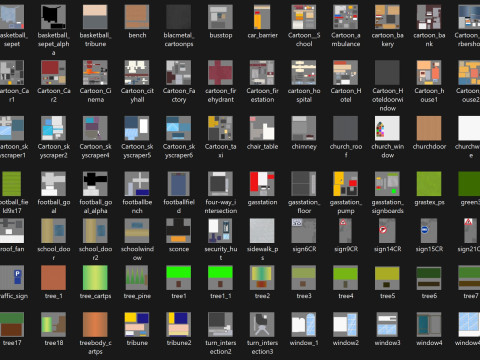
Task: Select the tree_1 brown thumbnail
Action: [54, 278]
